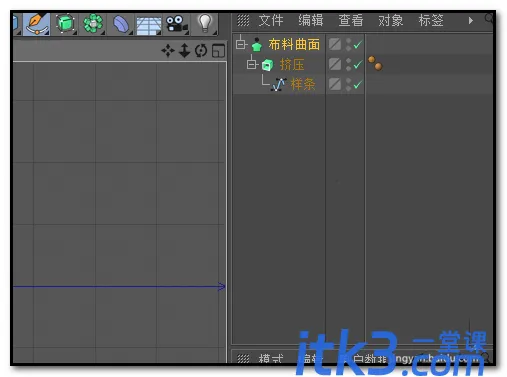Open the floor environment tool
This screenshot has height=377, width=507.
(148, 25)
